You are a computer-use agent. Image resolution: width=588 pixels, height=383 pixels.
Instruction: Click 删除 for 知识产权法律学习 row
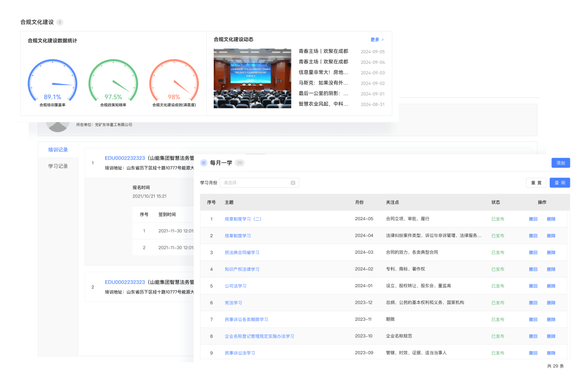tap(551, 269)
